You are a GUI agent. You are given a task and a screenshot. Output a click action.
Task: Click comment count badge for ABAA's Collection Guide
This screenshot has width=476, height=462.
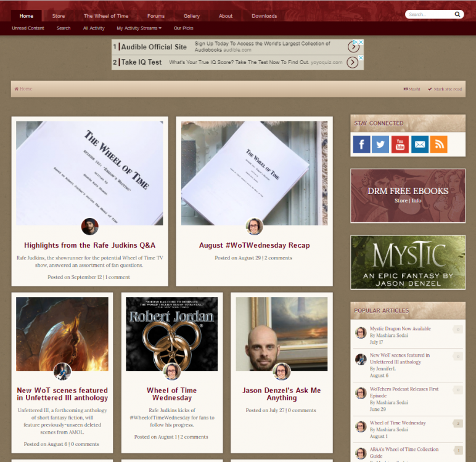[x=458, y=450]
